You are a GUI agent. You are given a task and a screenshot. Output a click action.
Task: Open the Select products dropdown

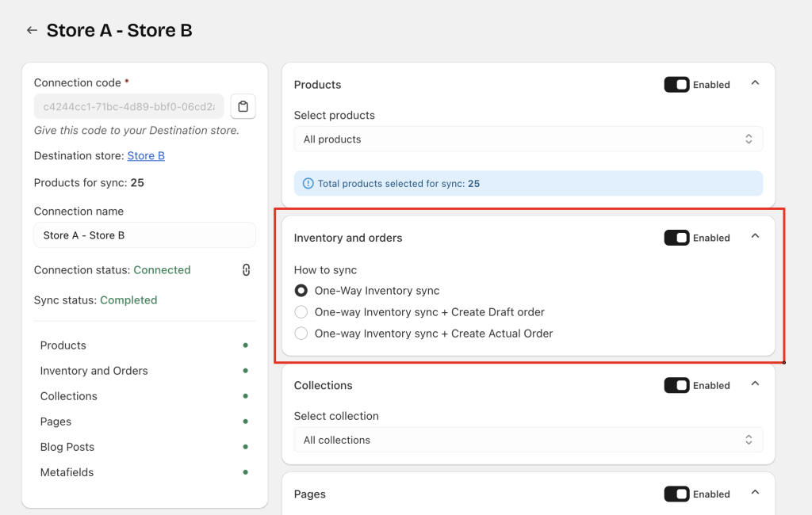528,139
